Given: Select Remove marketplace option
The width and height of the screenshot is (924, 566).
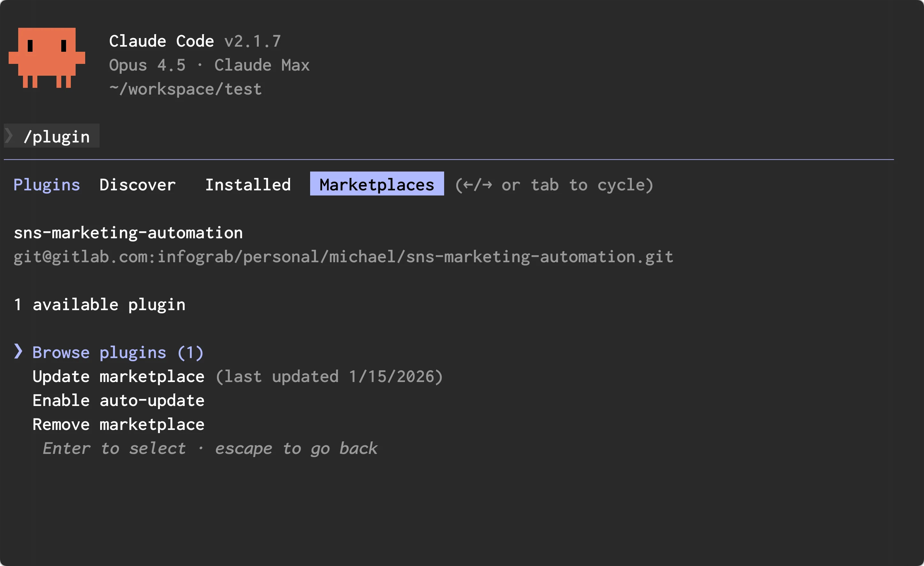Looking at the screenshot, I should point(118,425).
